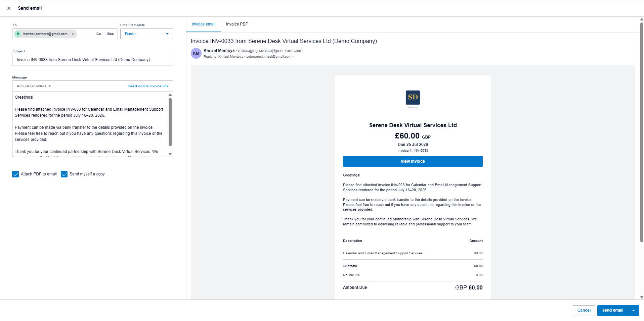Click the H avatar on the recipient chip
644x321 pixels.
pos(18,34)
